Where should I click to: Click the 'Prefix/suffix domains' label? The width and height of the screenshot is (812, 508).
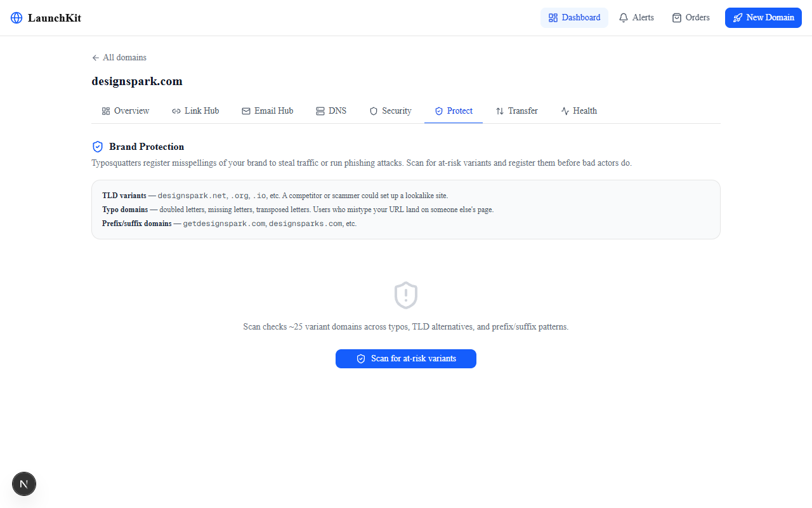[137, 224]
